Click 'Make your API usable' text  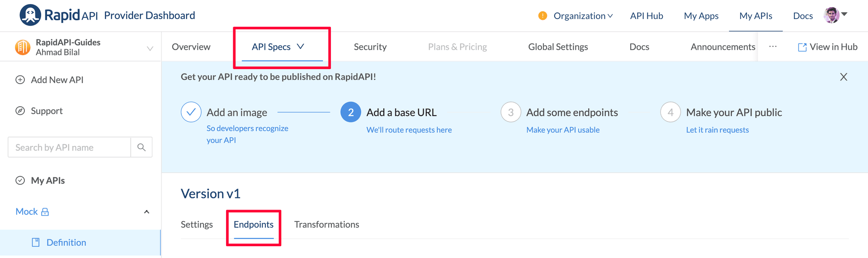point(563,130)
